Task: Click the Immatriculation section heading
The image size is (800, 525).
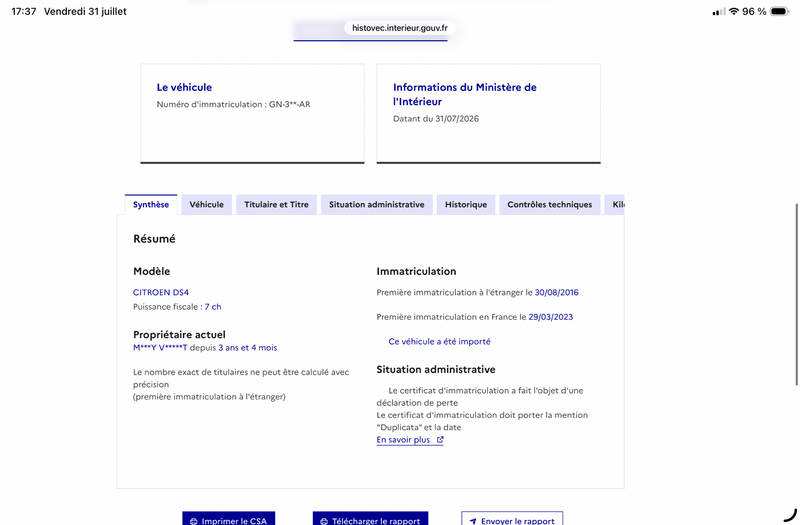Action: 416,271
